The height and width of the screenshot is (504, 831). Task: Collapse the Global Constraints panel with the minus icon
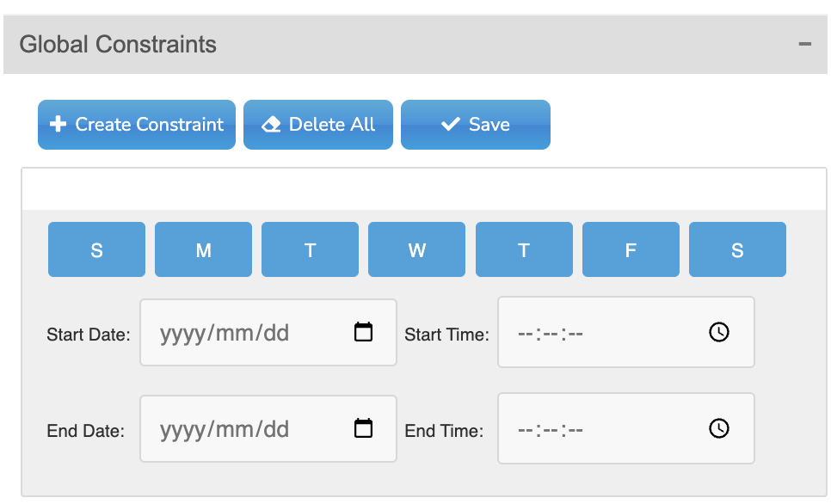coord(804,44)
